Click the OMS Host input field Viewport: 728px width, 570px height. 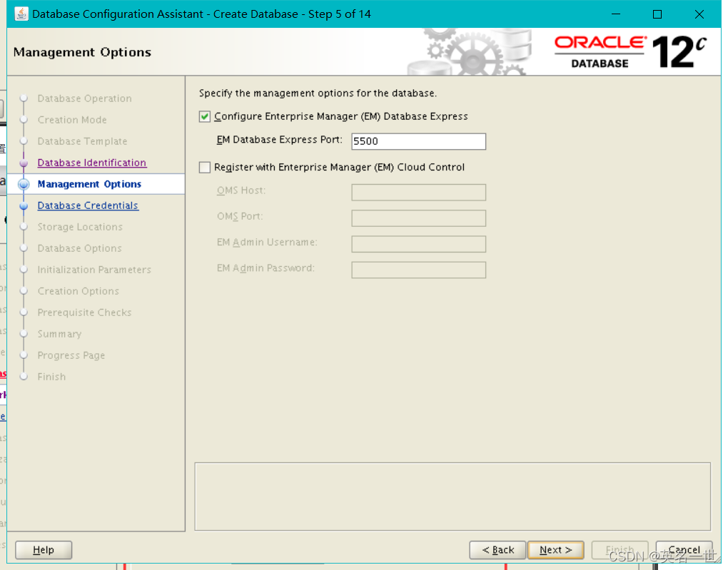418,192
